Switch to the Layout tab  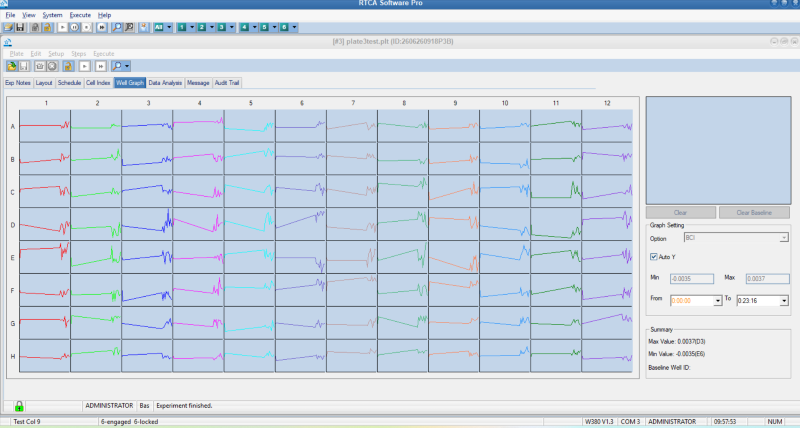pyautogui.click(x=44, y=83)
